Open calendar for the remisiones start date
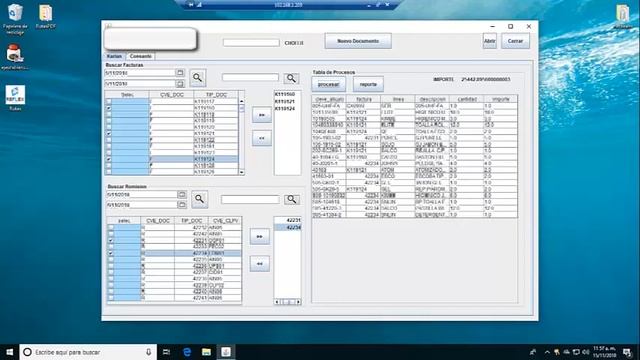 182,194
